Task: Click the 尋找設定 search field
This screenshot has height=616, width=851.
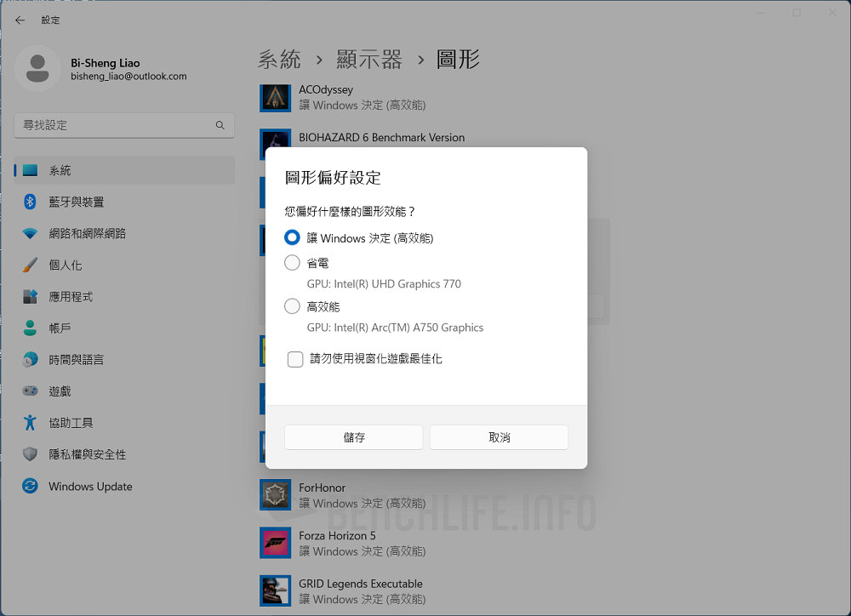Action: tap(115, 125)
